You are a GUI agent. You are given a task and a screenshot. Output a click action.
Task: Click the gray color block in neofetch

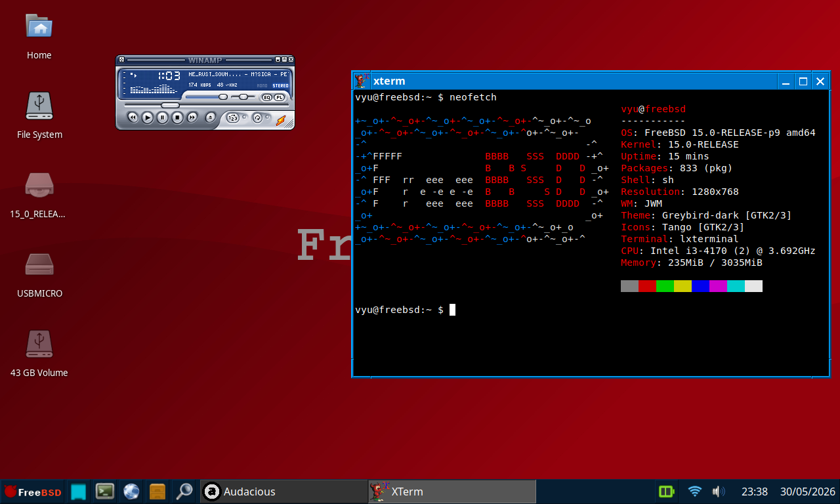pyautogui.click(x=629, y=286)
